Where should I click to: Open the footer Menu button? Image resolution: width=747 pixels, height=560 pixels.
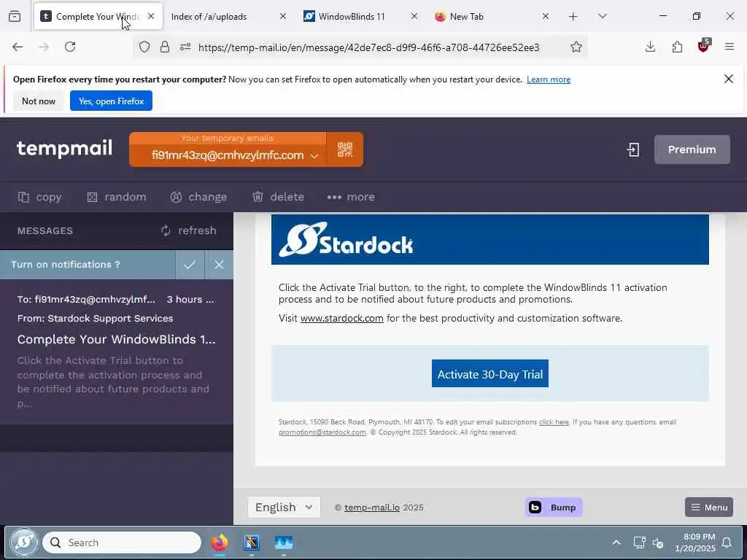click(709, 507)
